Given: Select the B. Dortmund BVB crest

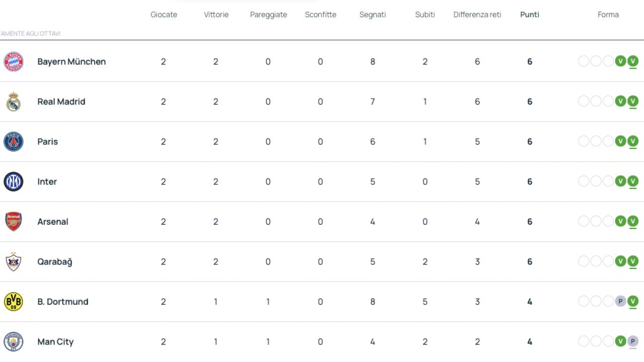Looking at the screenshot, I should click(x=14, y=302).
